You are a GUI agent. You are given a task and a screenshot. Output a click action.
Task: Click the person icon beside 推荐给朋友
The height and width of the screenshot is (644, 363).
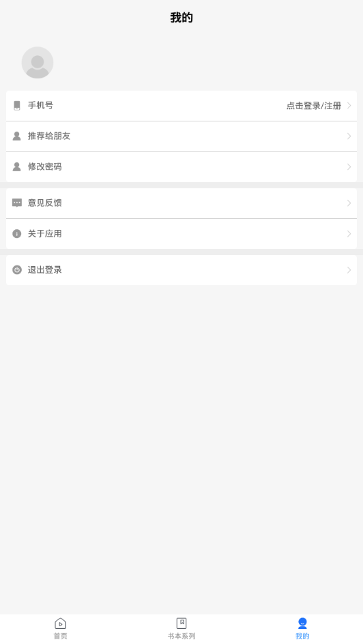17,136
